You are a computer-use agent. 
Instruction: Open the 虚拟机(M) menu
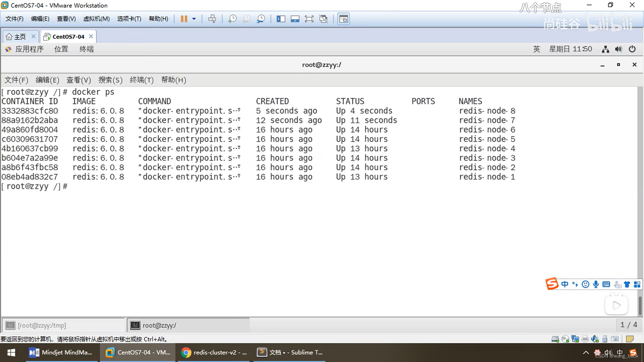click(x=96, y=19)
